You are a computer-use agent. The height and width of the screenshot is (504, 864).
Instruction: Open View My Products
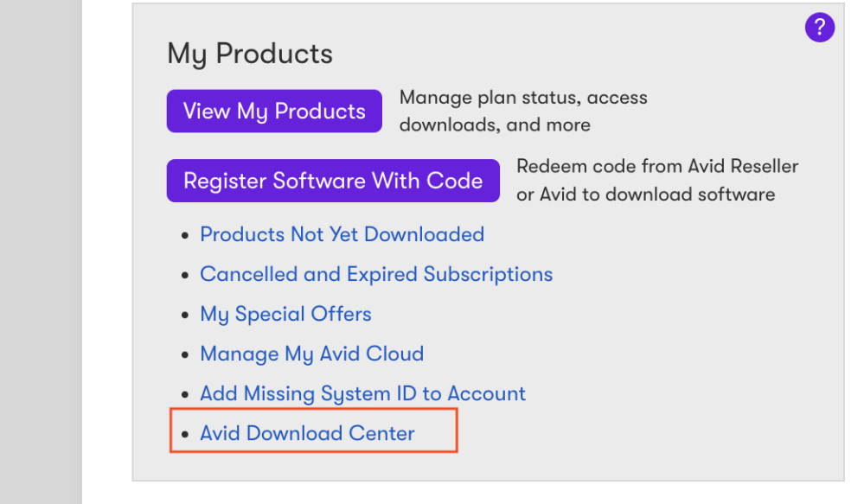(274, 112)
